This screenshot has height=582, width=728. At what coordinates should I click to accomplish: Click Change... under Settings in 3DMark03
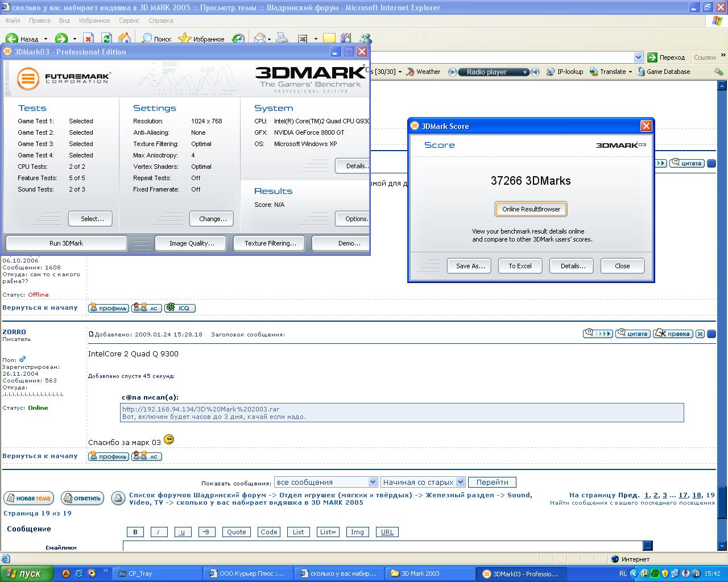[212, 219]
